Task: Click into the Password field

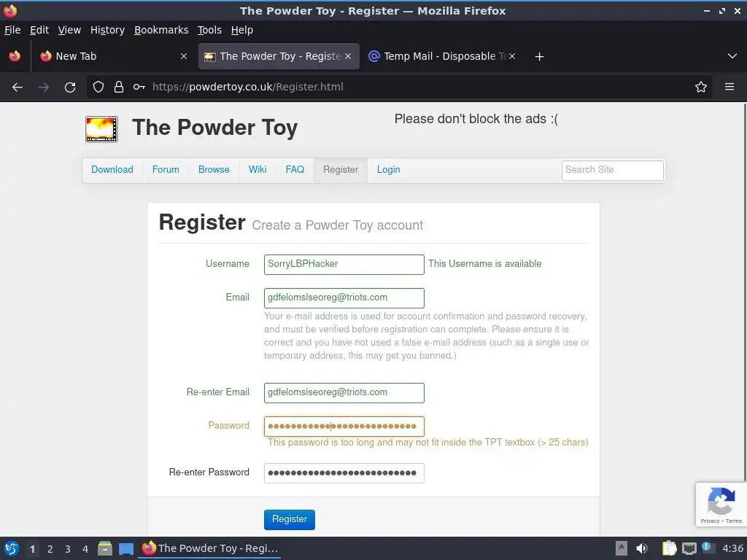Action: (x=344, y=426)
